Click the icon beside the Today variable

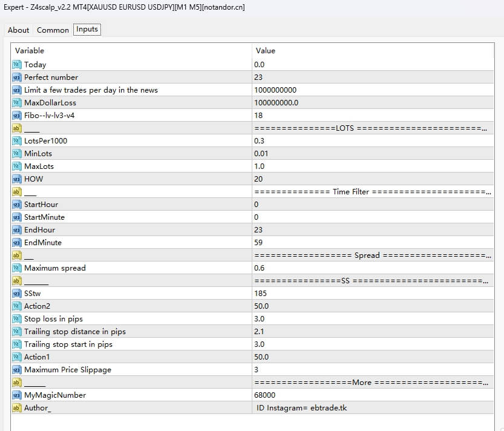(17, 65)
